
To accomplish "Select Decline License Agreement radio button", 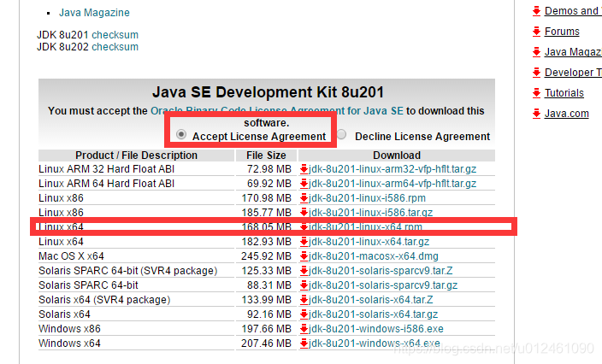I will tap(341, 135).
